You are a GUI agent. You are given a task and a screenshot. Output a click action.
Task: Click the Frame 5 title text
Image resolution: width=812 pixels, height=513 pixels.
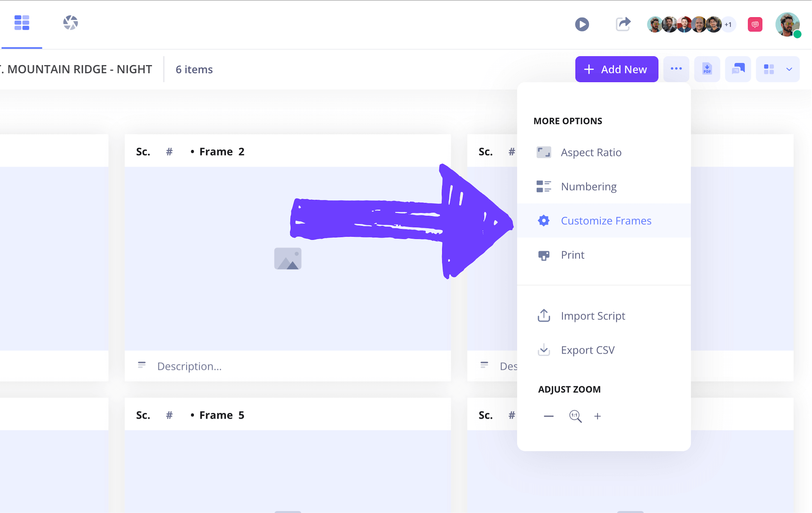pos(222,415)
